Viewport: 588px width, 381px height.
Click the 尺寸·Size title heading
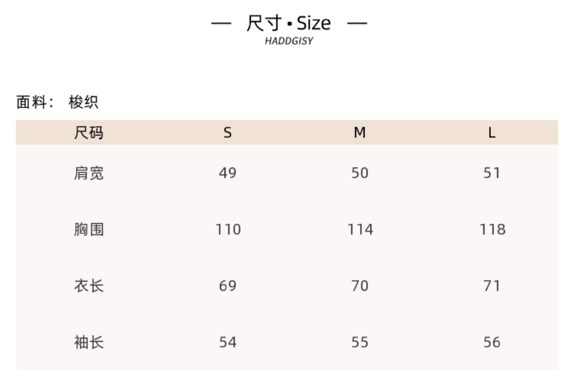point(289,23)
